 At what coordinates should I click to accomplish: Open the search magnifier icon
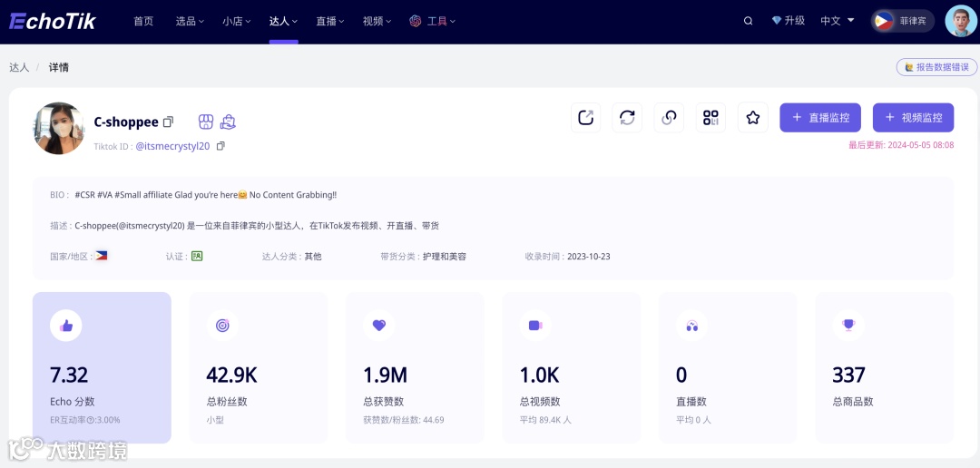pyautogui.click(x=748, y=21)
